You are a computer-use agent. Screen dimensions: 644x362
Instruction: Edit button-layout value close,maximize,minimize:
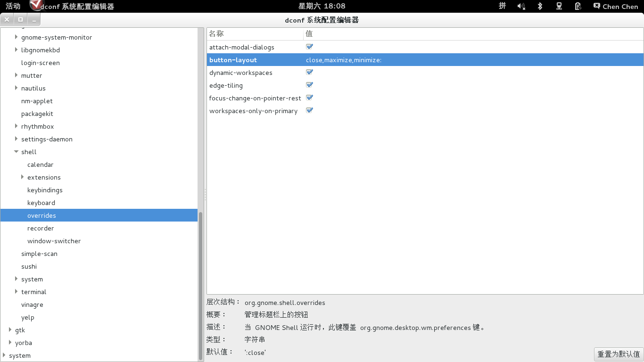(344, 60)
